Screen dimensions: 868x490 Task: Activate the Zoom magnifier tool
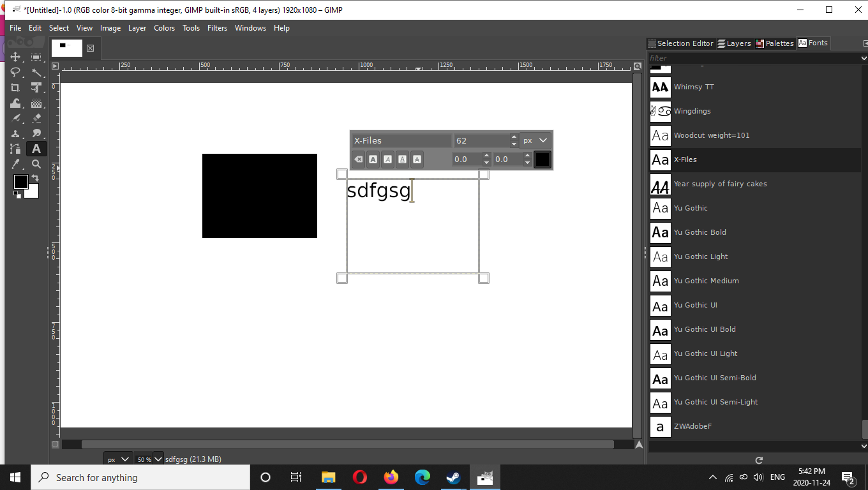tap(36, 164)
